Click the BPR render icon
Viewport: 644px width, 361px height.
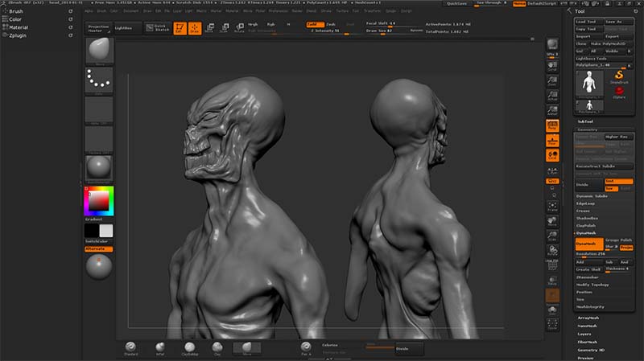pyautogui.click(x=552, y=46)
